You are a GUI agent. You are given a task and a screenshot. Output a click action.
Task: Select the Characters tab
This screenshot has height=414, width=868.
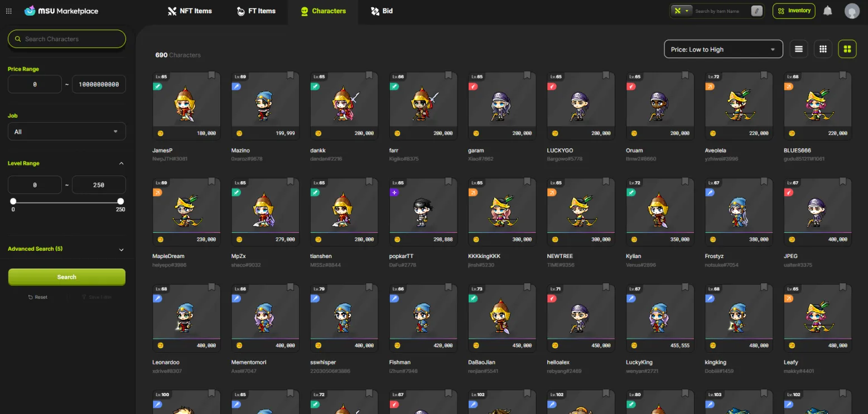323,11
